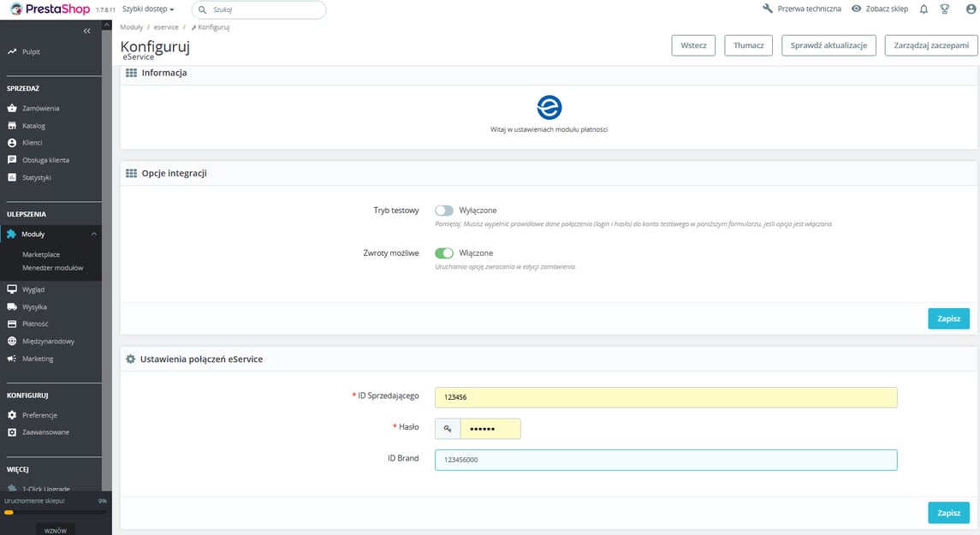The width and height of the screenshot is (980, 535).
Task: Disable the Zwroty możliwe switch
Action: click(443, 253)
